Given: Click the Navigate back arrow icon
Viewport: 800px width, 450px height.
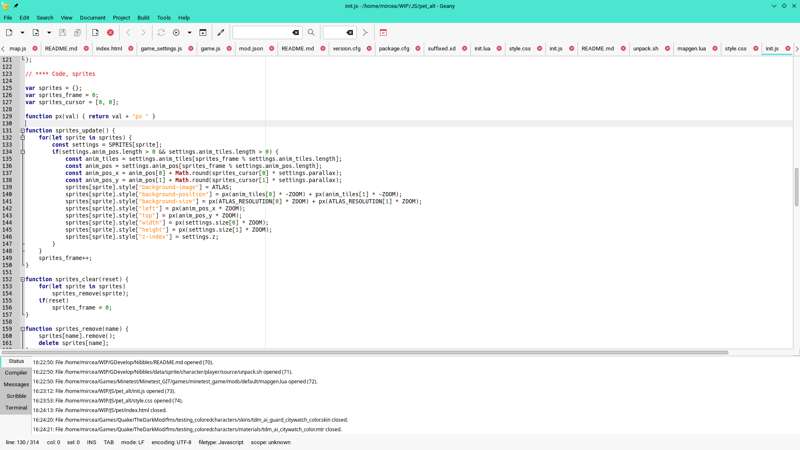Looking at the screenshot, I should (x=128, y=33).
